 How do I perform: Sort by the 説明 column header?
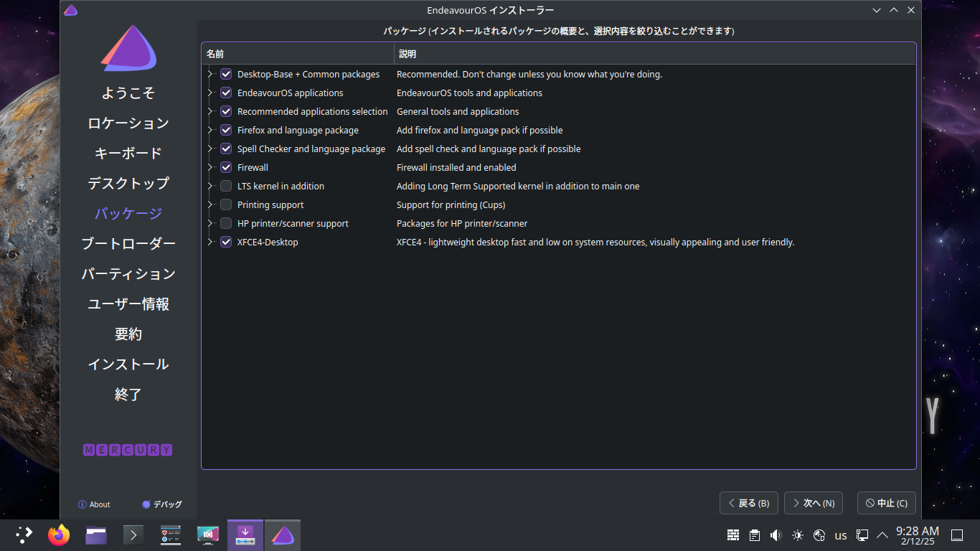(x=655, y=54)
